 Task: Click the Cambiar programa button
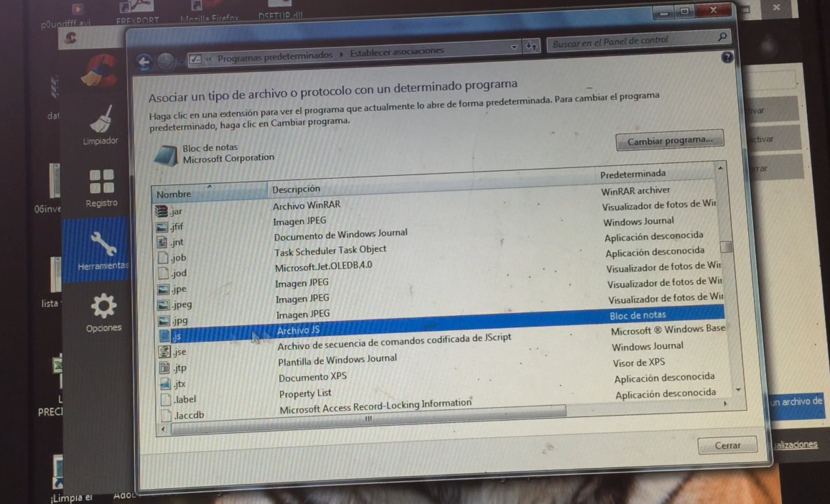[x=669, y=141]
